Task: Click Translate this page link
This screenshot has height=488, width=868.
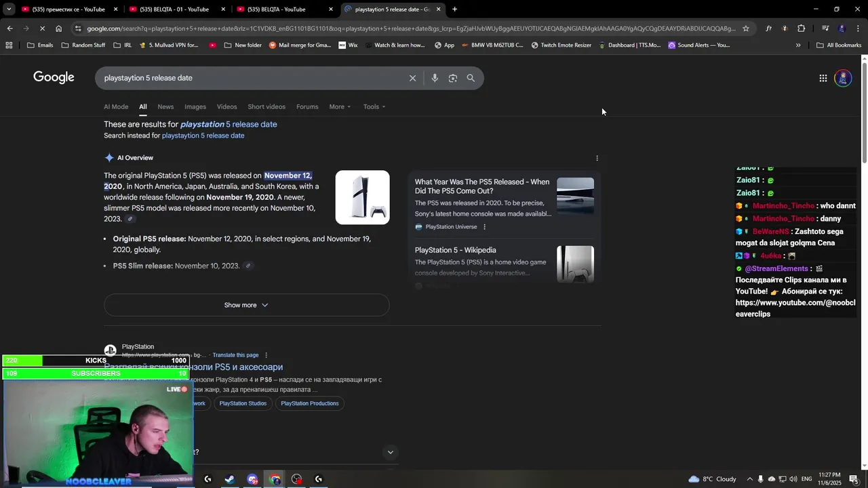Action: (235, 355)
